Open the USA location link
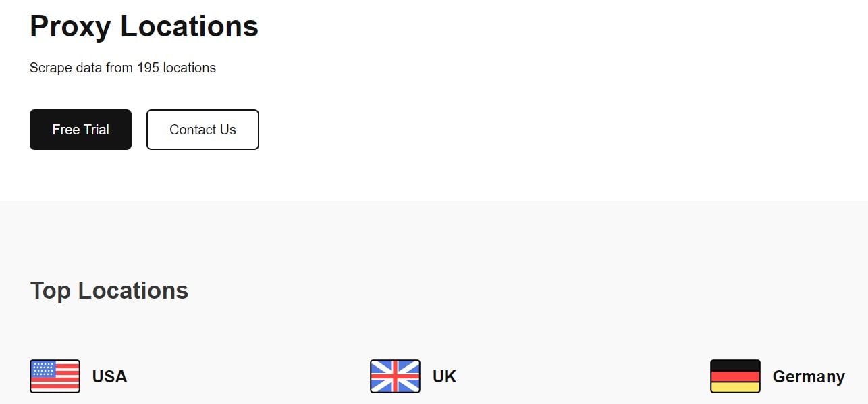 pos(109,376)
